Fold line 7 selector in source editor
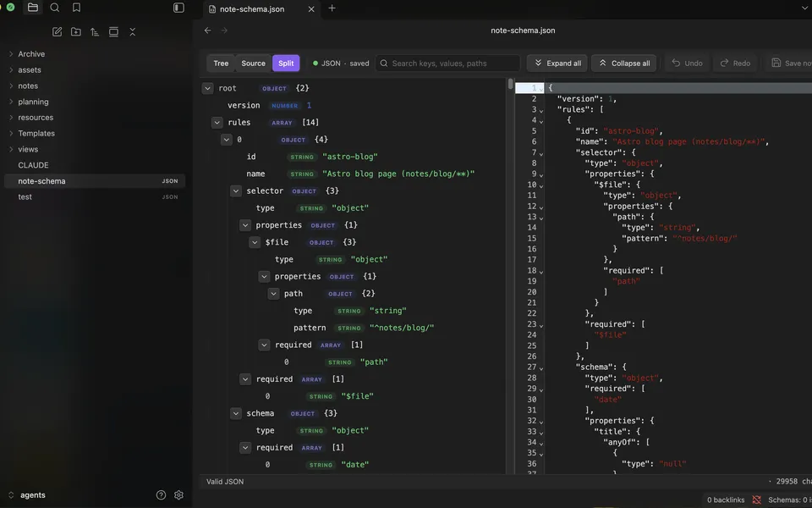812x508 pixels. (540, 153)
